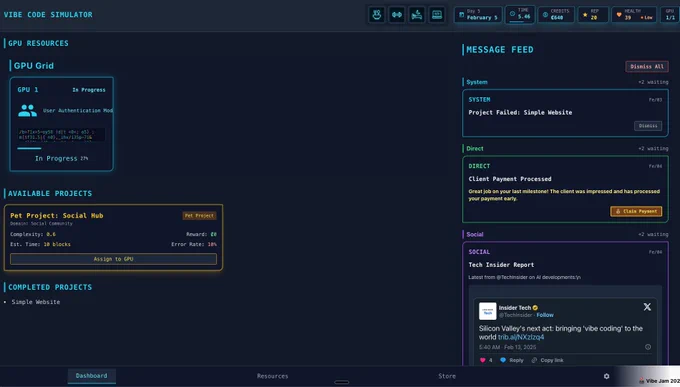Click the GPU 1 code snippet box
The height and width of the screenshot is (387, 680).
[61, 134]
